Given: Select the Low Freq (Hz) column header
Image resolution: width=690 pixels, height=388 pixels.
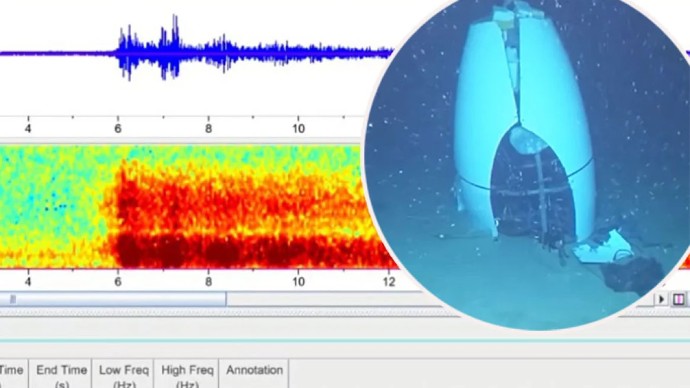Looking at the screenshot, I should coord(124,374).
